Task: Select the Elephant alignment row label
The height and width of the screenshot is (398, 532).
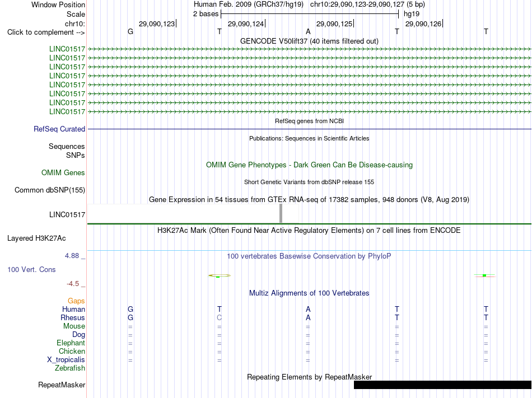Action: [71, 343]
